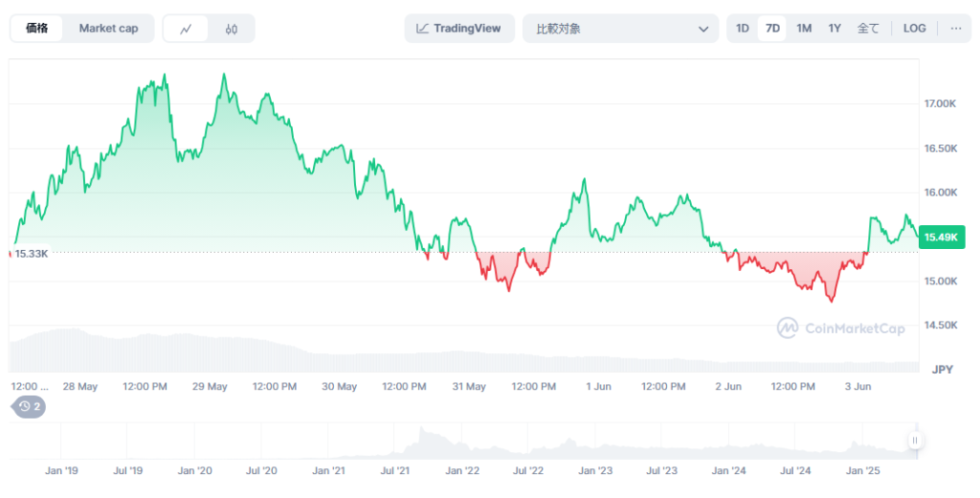Click the 1 Jun date on time axis
This screenshot has height=498, width=980.
[598, 387]
